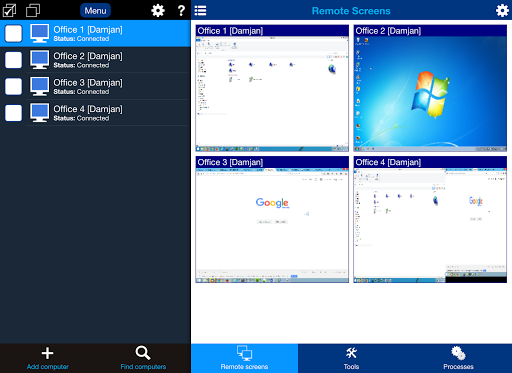Select the Remote screens tab

point(244,358)
